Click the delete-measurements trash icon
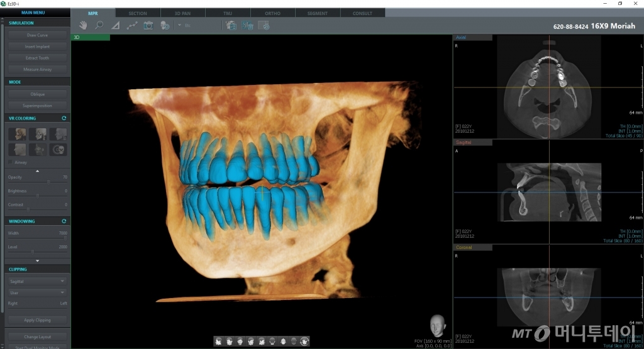The width and height of the screenshot is (644, 349). coord(247,25)
